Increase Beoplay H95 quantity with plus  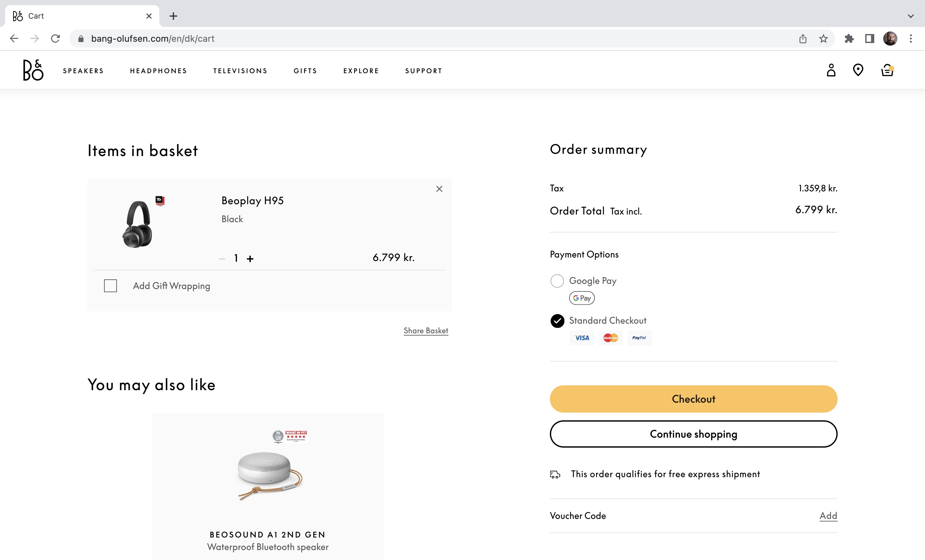(250, 258)
